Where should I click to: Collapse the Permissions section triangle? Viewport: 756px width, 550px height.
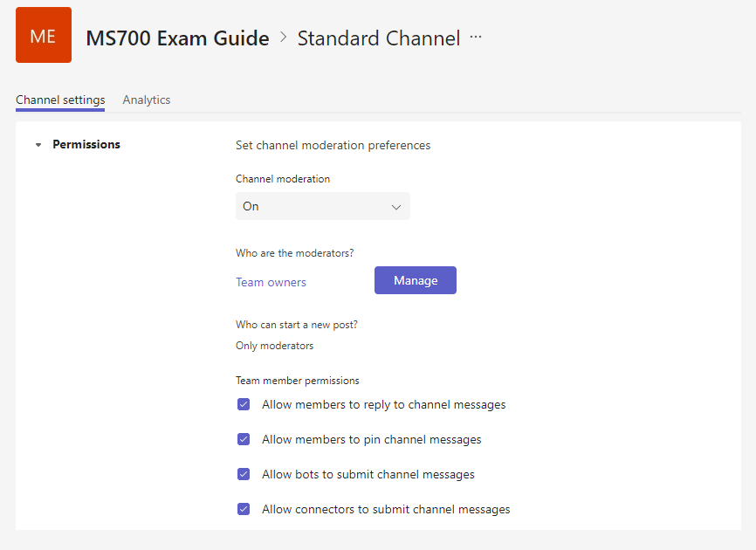tap(38, 145)
